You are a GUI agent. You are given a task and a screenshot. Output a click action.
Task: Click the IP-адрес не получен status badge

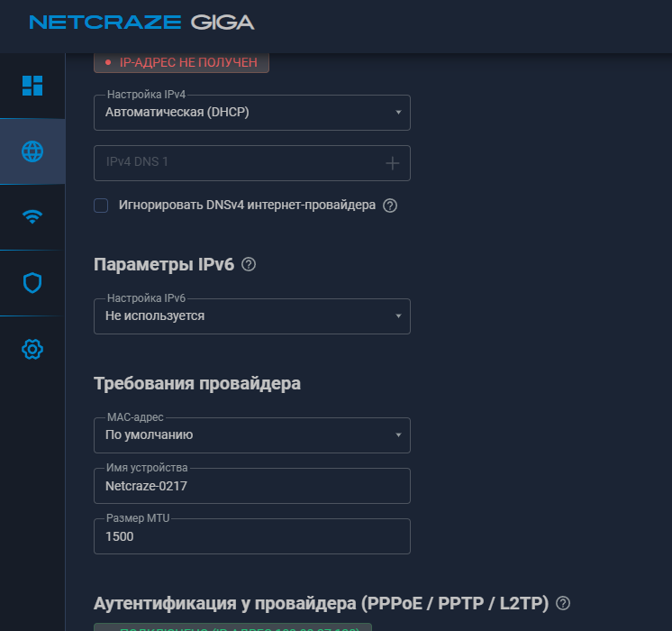[x=182, y=62]
